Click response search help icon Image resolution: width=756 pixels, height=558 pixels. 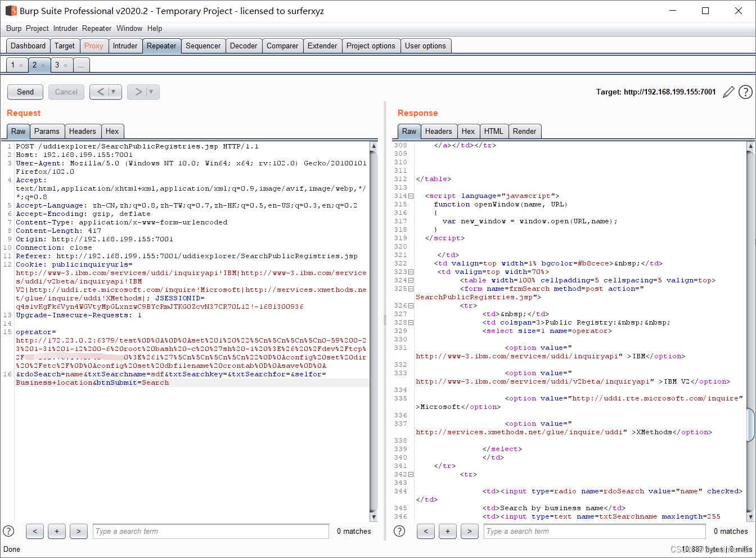pyautogui.click(x=399, y=531)
